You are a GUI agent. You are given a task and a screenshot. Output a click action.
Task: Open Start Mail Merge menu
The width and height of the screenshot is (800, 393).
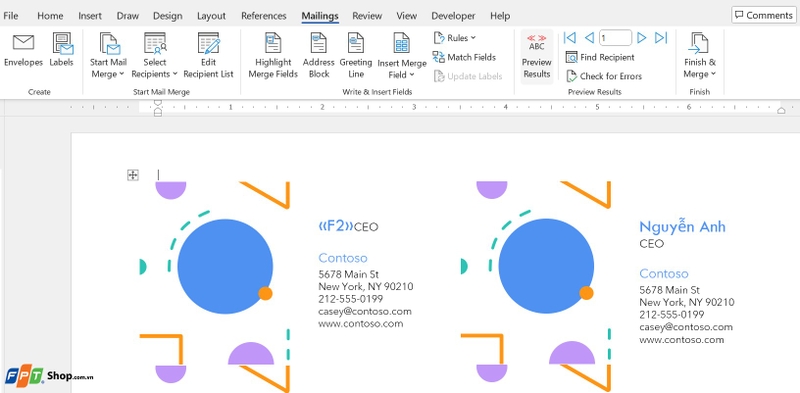pos(108,56)
